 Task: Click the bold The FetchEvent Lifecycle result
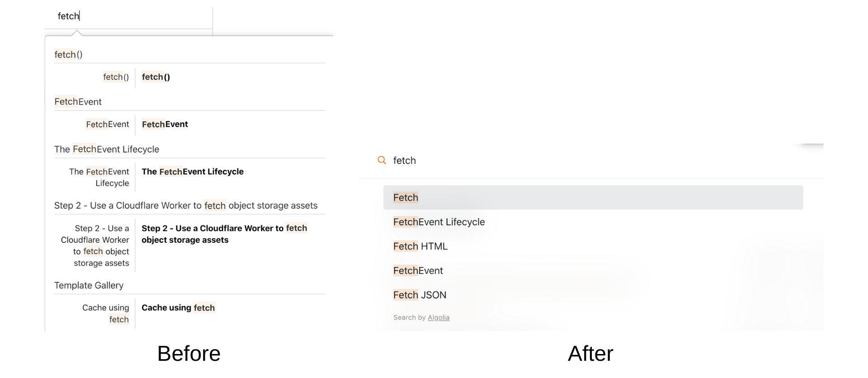(x=193, y=172)
